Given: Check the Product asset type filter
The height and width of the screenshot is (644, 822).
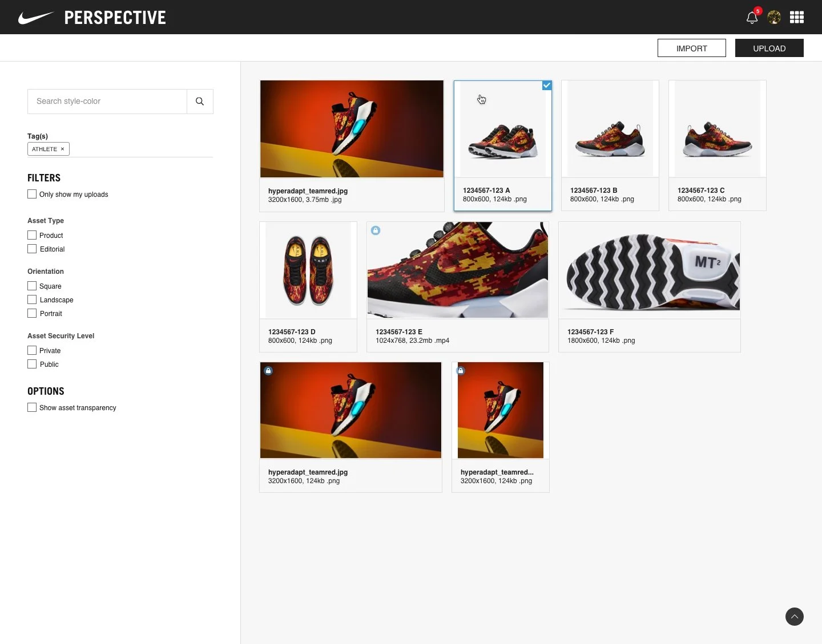Looking at the screenshot, I should (32, 235).
